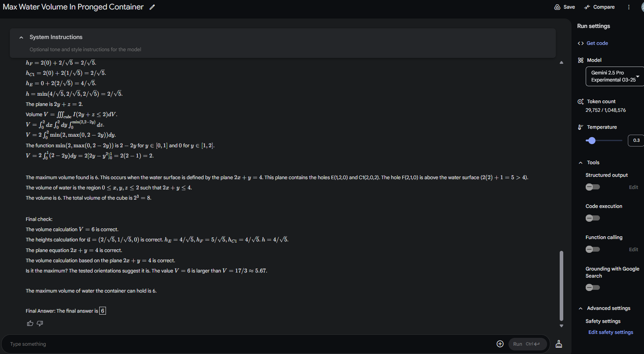Enable the Code execution switch
644x354 pixels.
pos(592,218)
